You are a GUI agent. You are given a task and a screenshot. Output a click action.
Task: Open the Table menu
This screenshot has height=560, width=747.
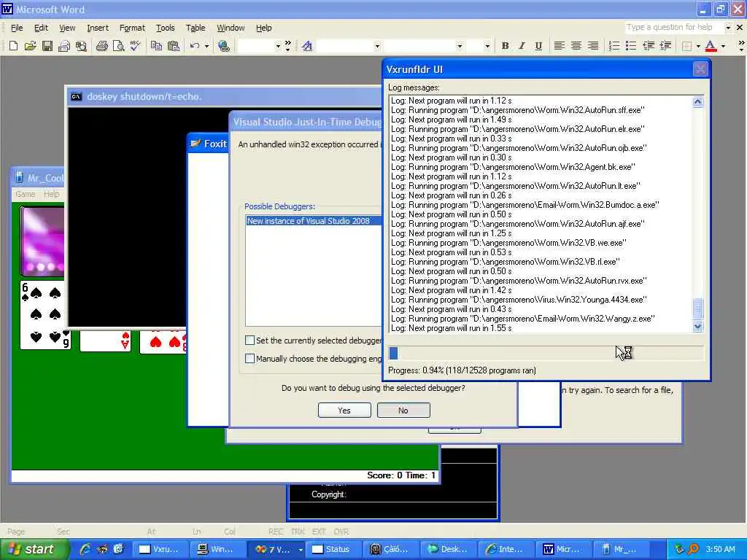(196, 28)
